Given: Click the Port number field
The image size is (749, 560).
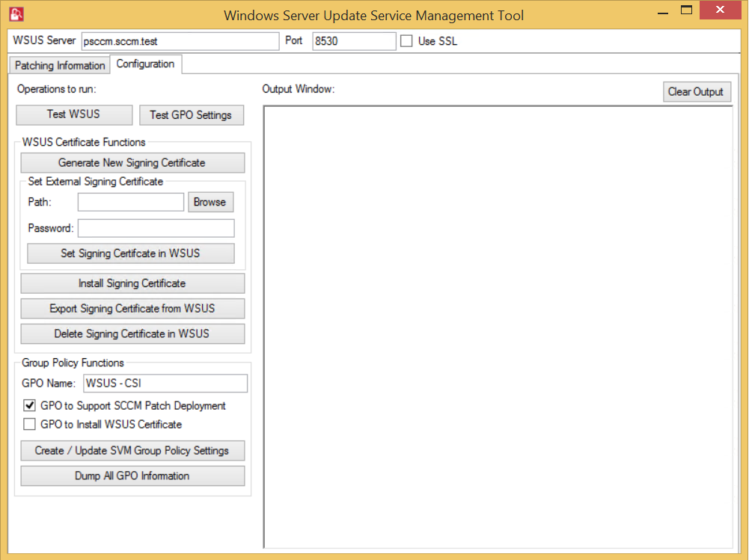Looking at the screenshot, I should [353, 41].
